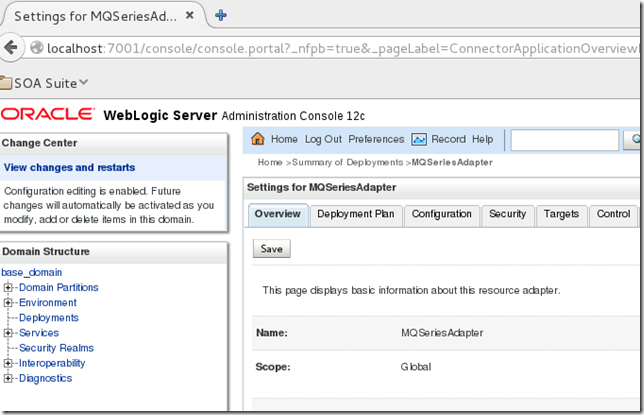
Task: Click the search magnifier button
Action: tap(634, 141)
